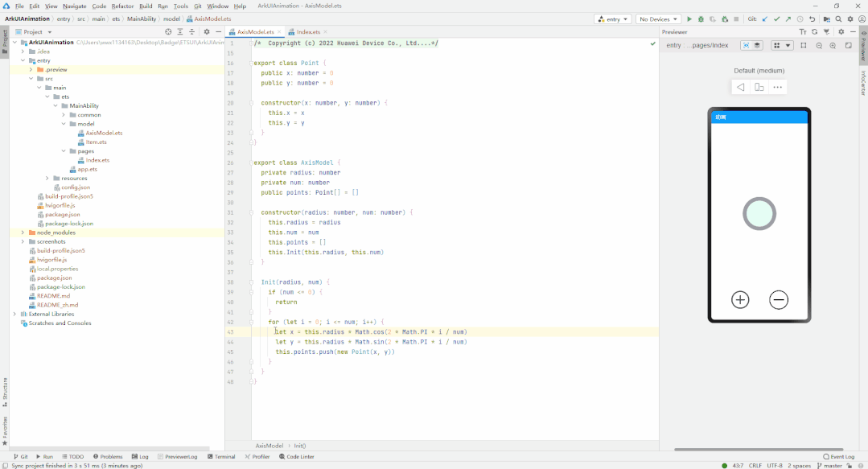Start debugging with the green bug icon
This screenshot has height=469, width=868.
701,19
